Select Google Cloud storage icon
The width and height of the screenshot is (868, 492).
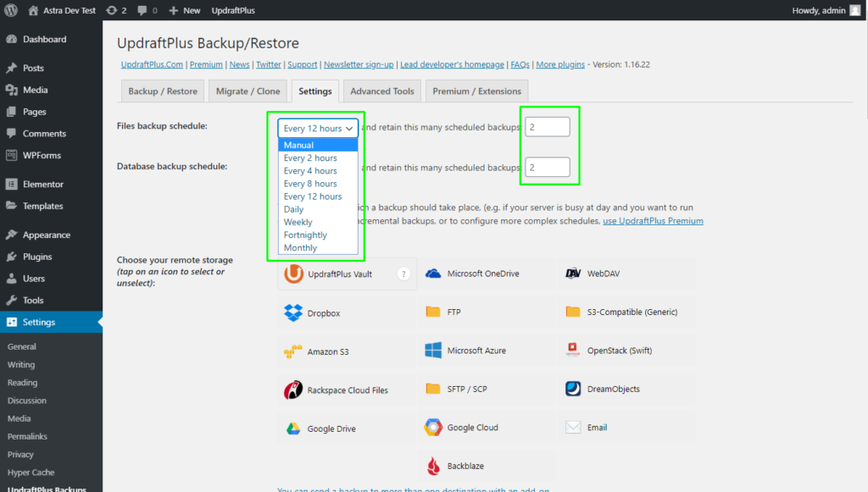pyautogui.click(x=433, y=428)
